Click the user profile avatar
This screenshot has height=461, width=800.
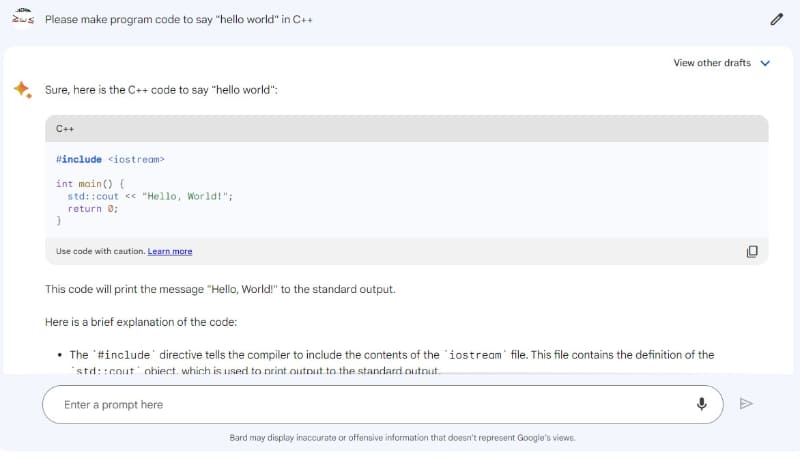point(22,19)
